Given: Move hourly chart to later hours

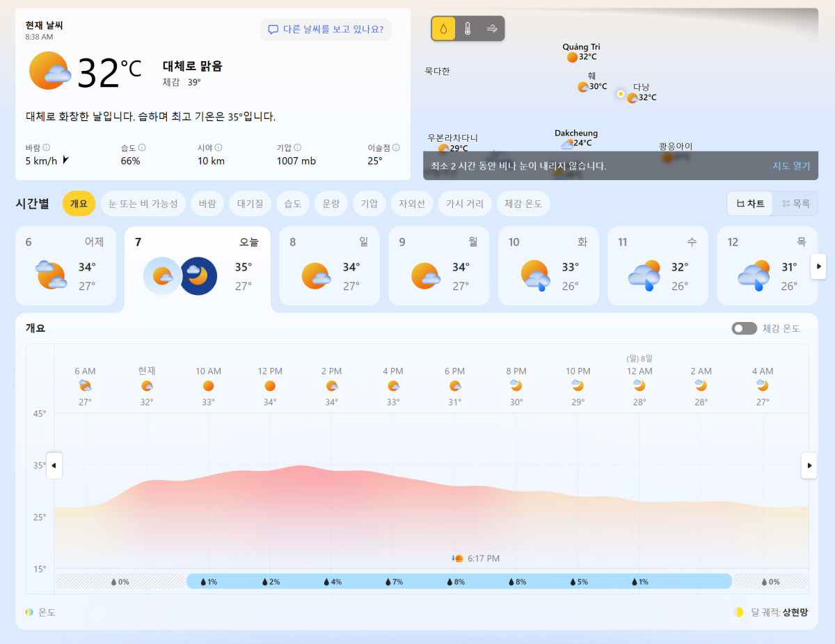Looking at the screenshot, I should [809, 465].
